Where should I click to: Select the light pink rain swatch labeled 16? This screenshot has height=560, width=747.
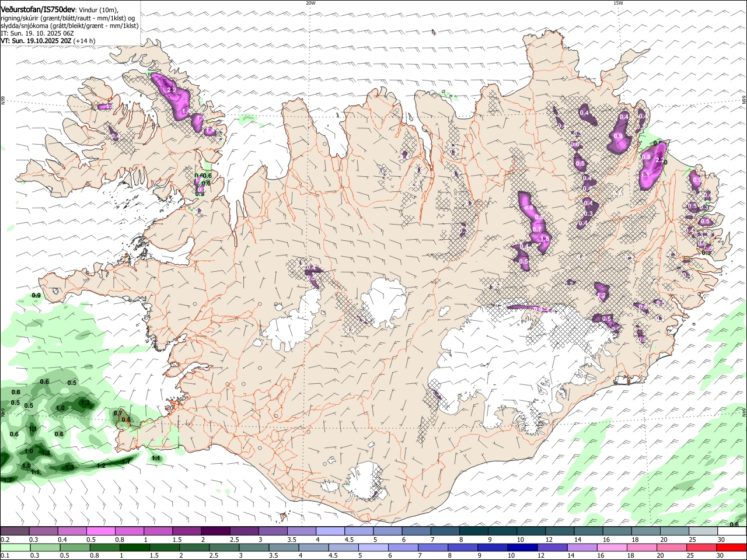(x=612, y=547)
